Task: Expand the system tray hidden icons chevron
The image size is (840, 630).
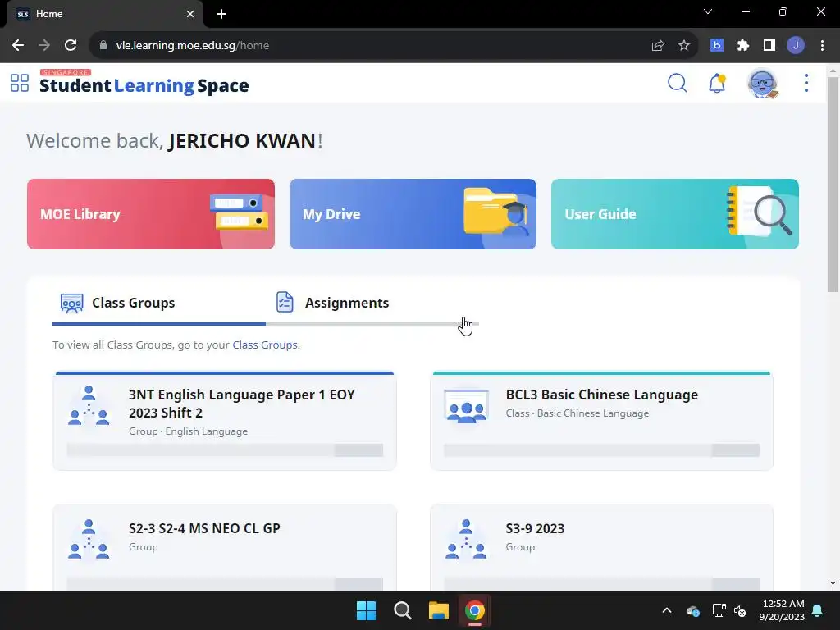Action: (667, 610)
